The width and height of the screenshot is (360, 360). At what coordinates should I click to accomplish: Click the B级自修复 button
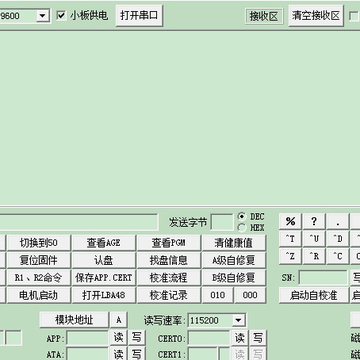[234, 278]
